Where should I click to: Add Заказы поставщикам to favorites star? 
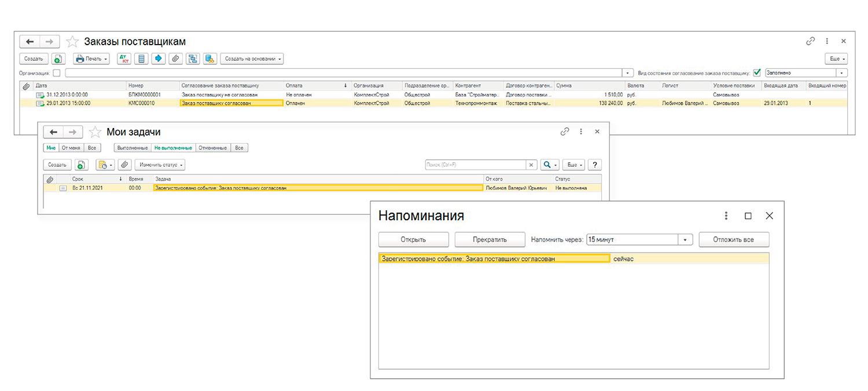point(72,42)
